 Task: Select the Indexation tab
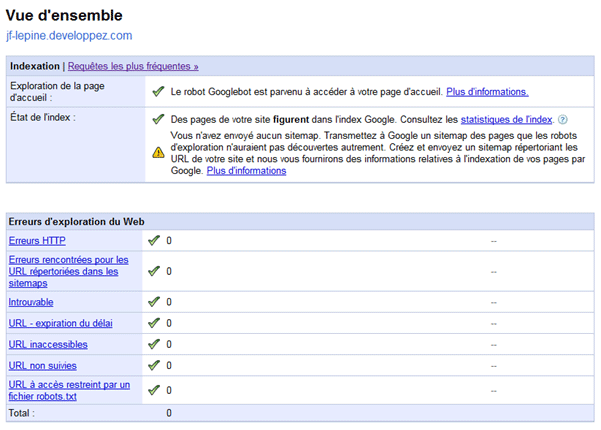pyautogui.click(x=34, y=66)
